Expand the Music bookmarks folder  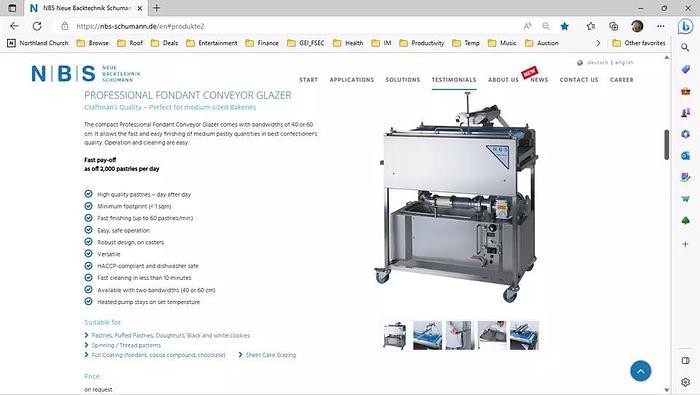(502, 43)
